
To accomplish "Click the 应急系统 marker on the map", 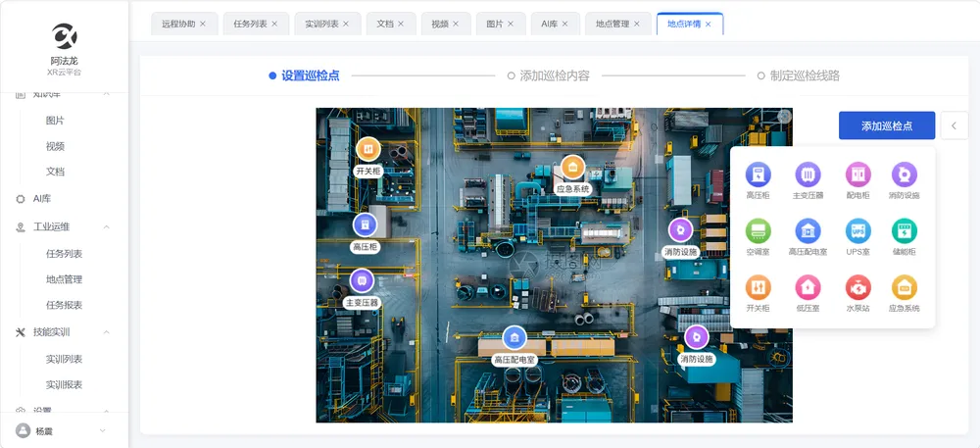I will (572, 168).
